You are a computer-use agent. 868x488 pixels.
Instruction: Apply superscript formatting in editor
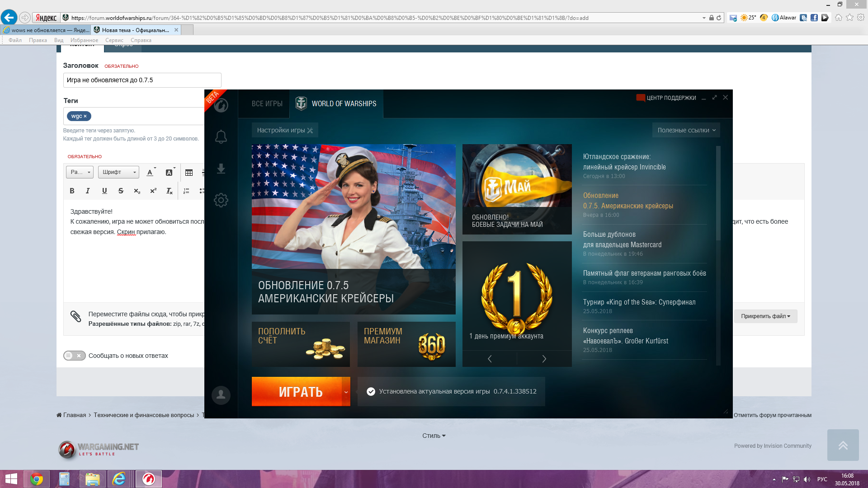pyautogui.click(x=153, y=191)
